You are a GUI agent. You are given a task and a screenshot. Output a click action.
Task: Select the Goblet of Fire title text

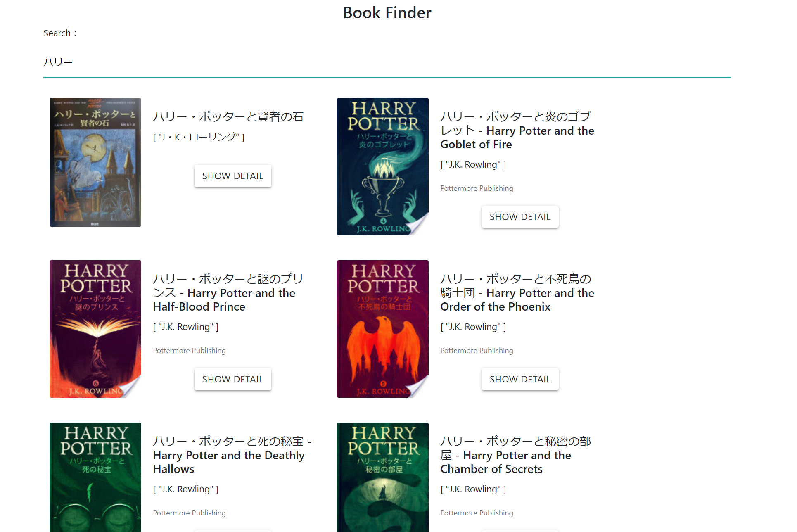point(517,131)
